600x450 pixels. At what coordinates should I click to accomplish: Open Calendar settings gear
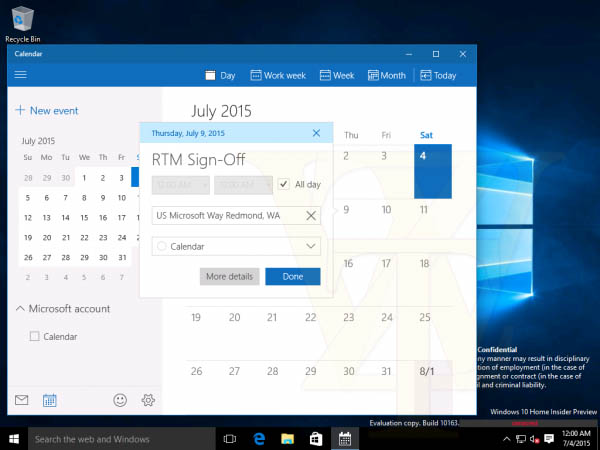point(148,400)
